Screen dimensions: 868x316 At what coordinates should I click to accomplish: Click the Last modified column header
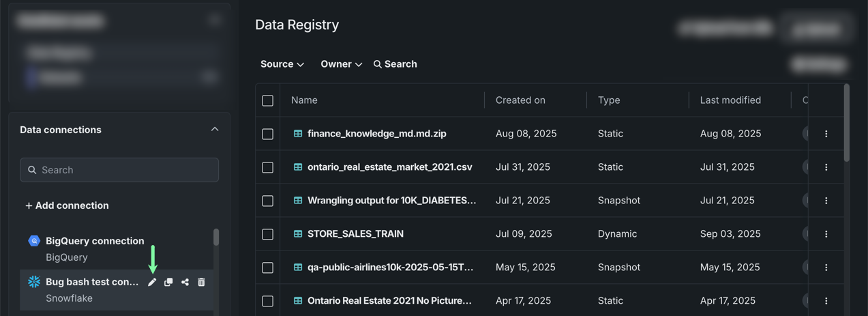click(x=730, y=100)
